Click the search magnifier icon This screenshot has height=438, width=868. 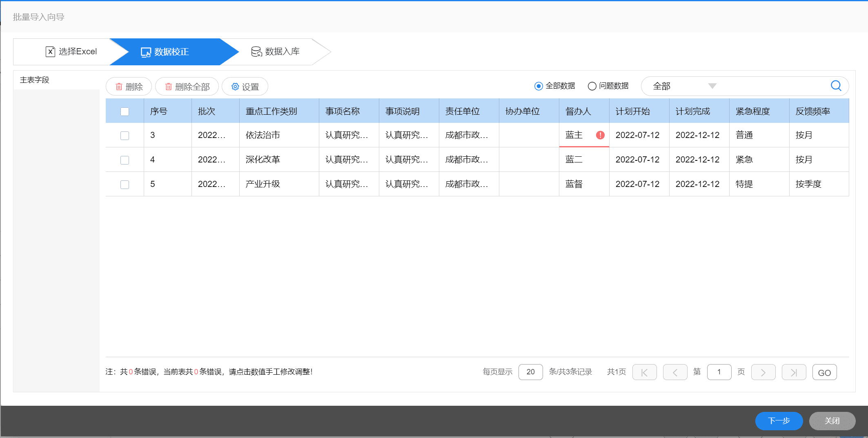(836, 86)
